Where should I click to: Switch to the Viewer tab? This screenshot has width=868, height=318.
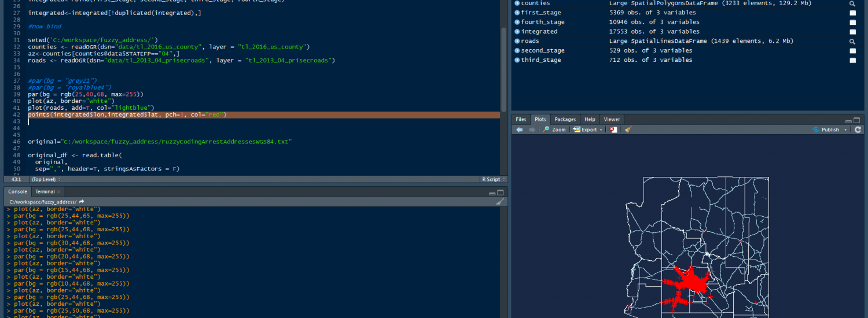click(612, 119)
